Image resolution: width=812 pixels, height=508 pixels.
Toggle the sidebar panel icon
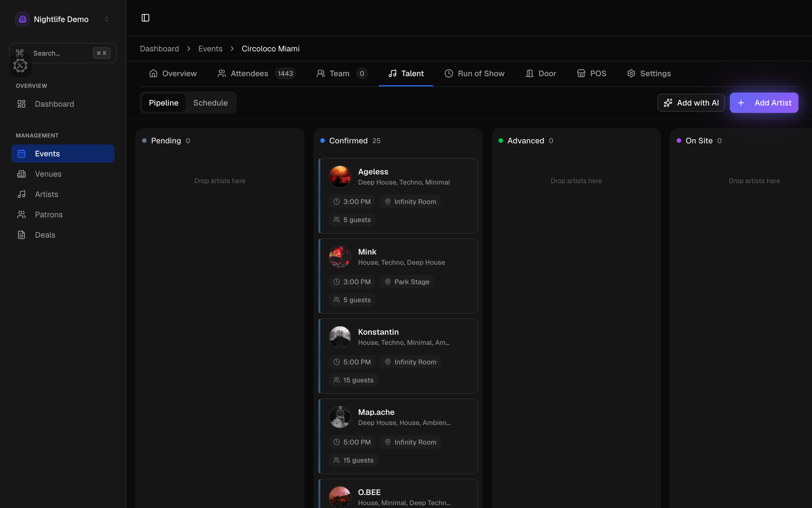(145, 18)
